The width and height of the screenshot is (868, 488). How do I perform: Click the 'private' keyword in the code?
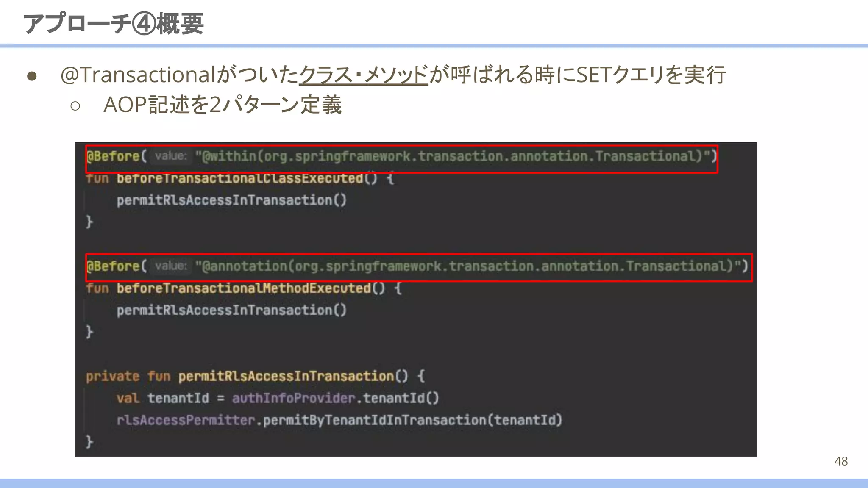click(x=112, y=377)
